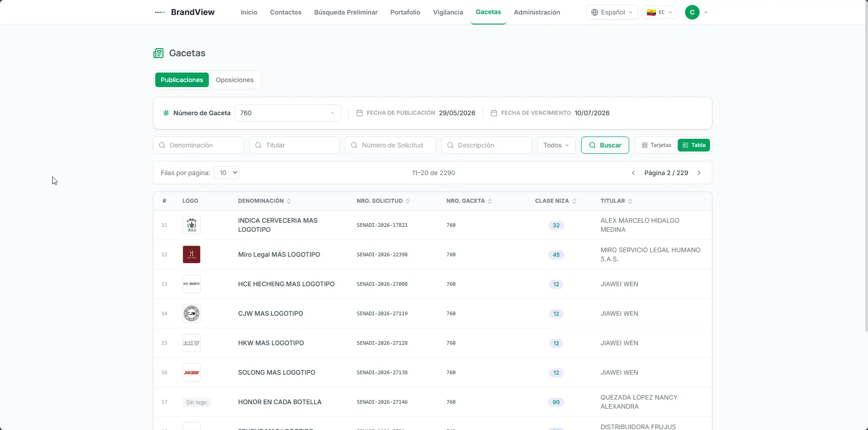Click 'HKW MAS LOGOTIPO' denomination
Screen dimensions: 868x430
pos(271,343)
